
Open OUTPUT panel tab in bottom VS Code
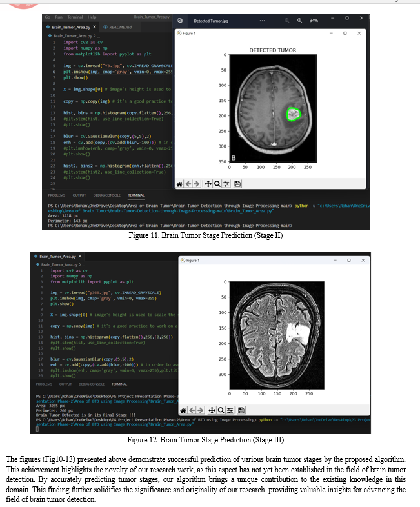coord(65,384)
